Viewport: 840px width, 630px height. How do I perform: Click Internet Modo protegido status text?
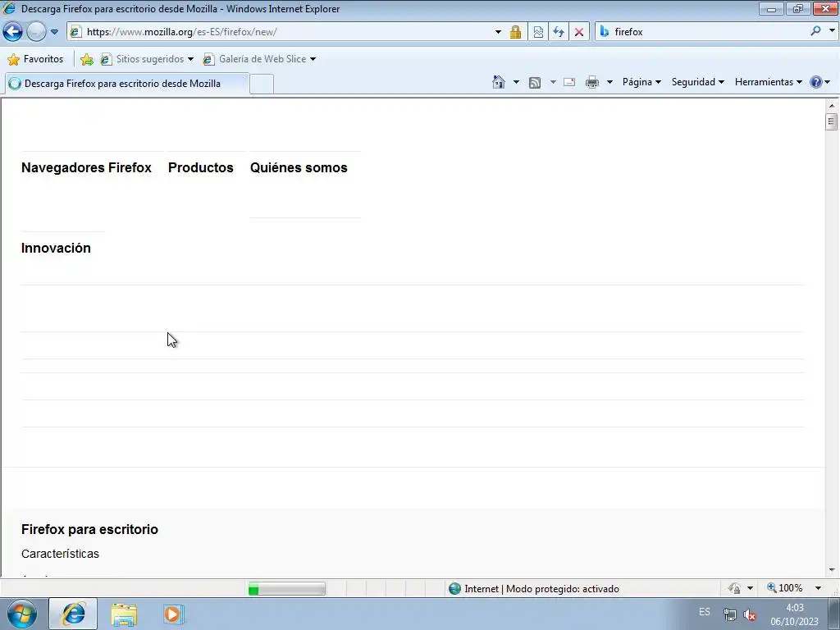point(541,589)
